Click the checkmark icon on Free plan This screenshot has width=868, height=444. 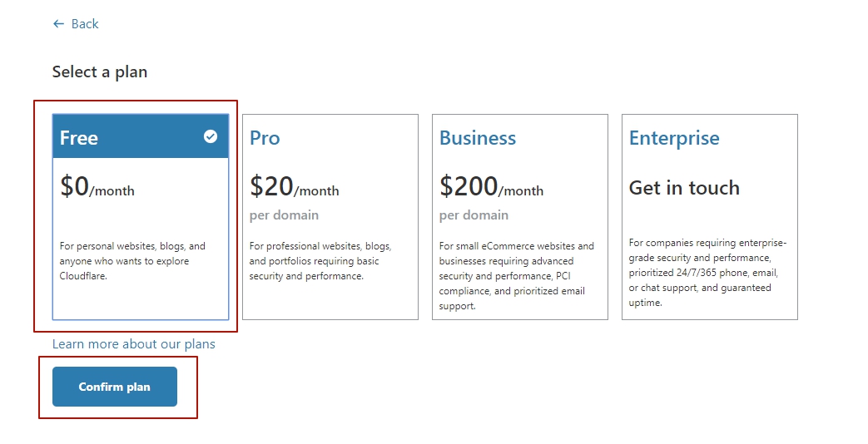point(211,136)
